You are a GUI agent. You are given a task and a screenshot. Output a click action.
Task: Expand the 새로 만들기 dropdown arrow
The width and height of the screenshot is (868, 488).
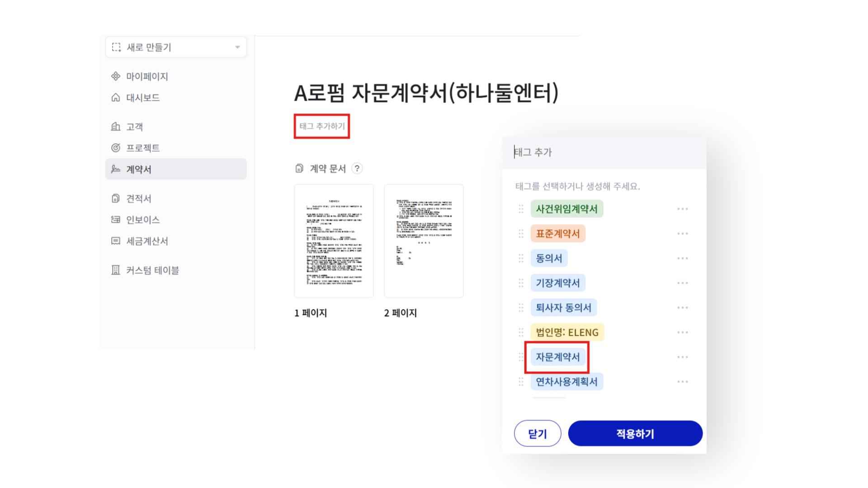tap(237, 47)
